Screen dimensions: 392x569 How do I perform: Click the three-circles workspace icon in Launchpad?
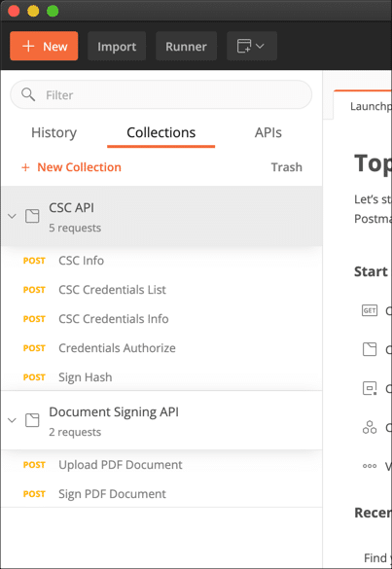click(x=370, y=427)
